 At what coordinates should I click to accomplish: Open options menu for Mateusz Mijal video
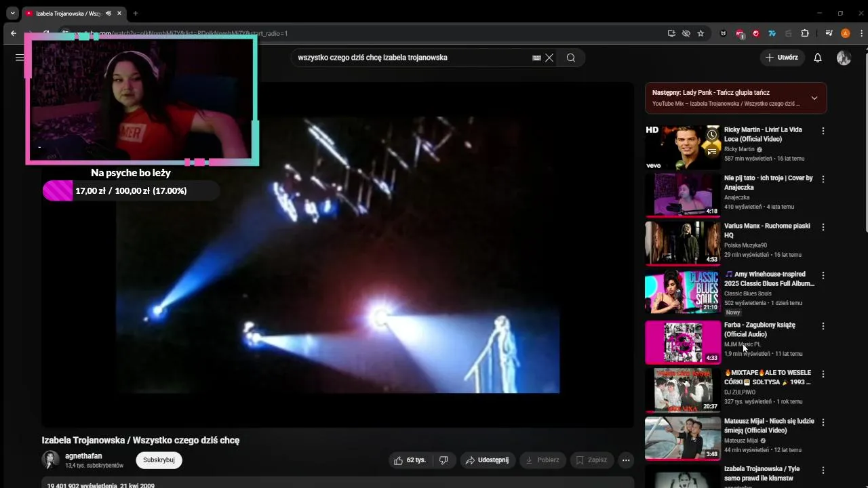(x=823, y=422)
